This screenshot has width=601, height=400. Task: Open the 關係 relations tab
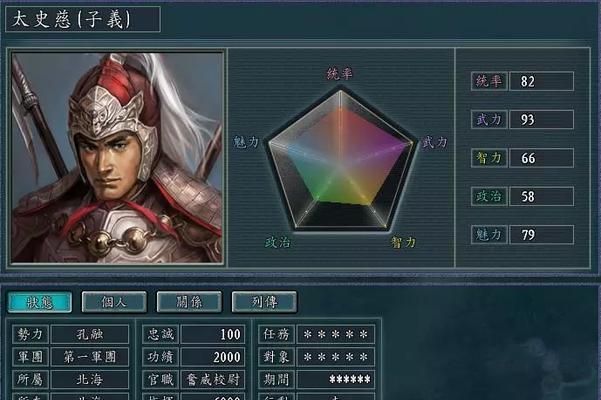[x=189, y=302]
